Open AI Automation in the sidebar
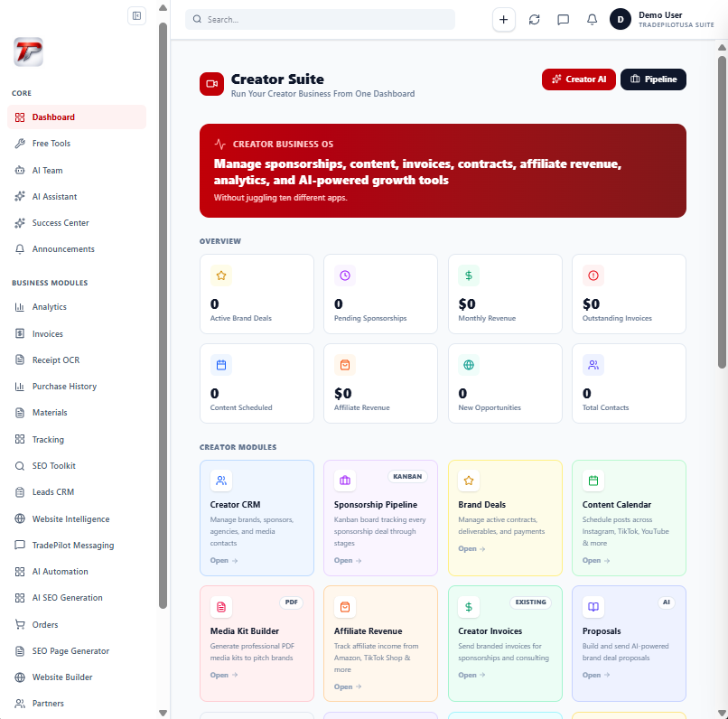Screen dimensions: 728x719 77,572
